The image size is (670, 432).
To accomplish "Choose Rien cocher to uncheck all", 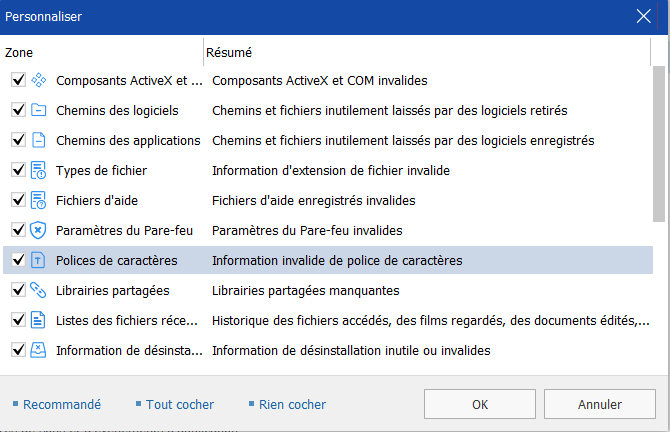I will 292,404.
